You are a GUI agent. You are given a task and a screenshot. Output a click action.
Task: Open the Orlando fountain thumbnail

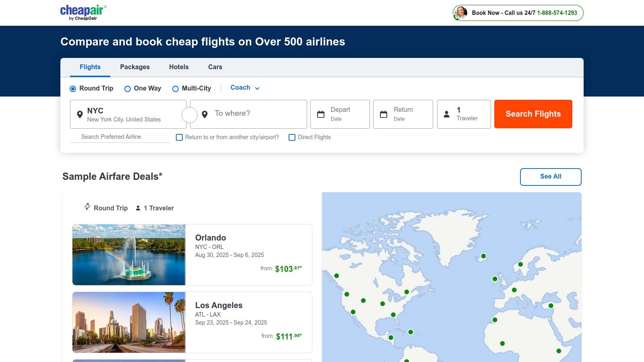(x=129, y=255)
